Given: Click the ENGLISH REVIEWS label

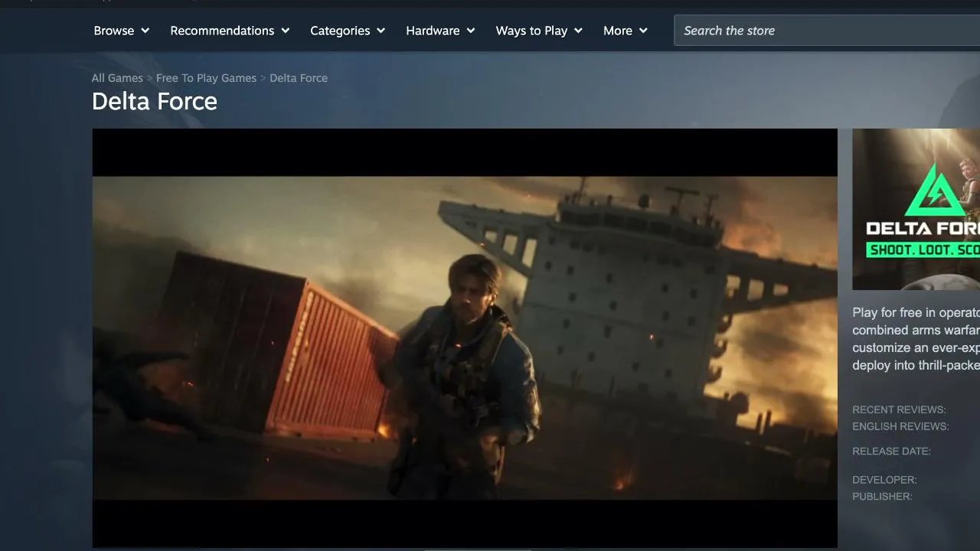Looking at the screenshot, I should [x=900, y=426].
